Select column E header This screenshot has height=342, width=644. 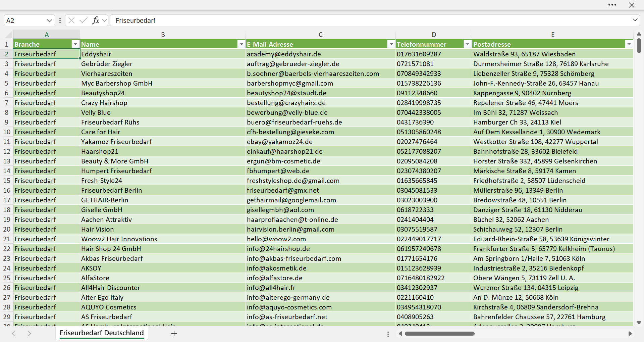pos(553,35)
